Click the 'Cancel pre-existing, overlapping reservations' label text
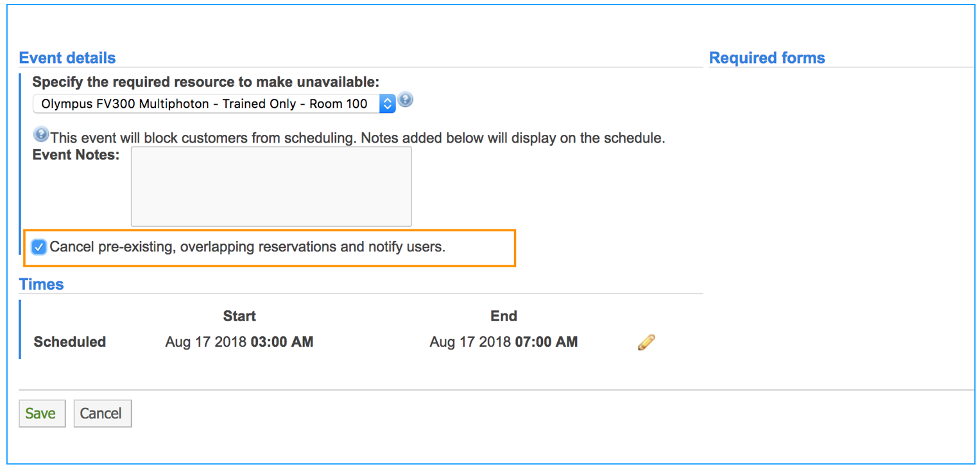980x469 pixels. click(247, 247)
